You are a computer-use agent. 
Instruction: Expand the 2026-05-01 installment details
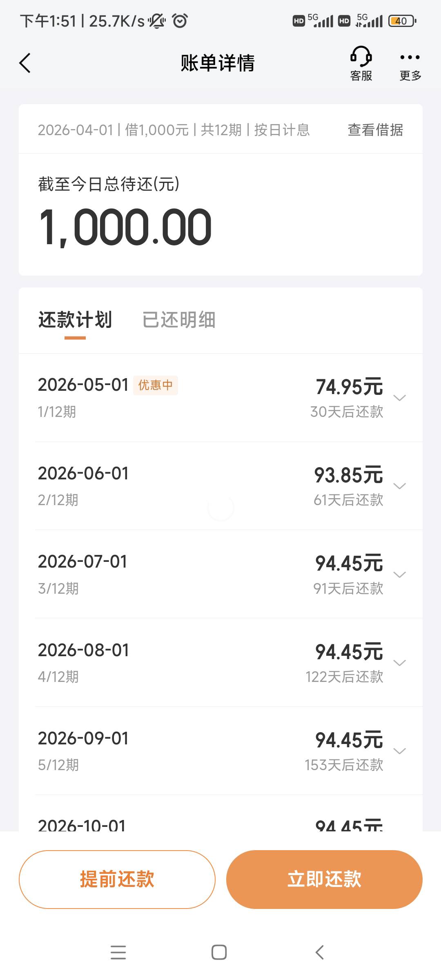pyautogui.click(x=399, y=398)
